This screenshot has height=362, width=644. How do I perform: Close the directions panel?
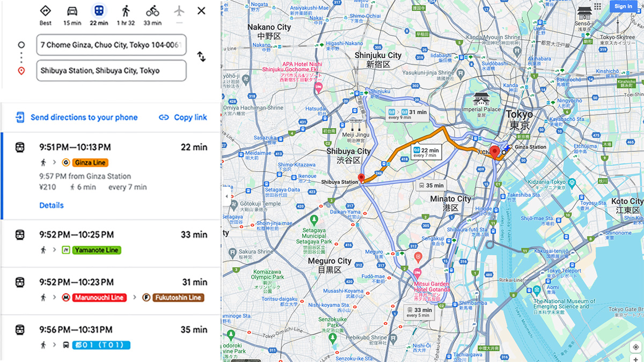[x=201, y=11]
